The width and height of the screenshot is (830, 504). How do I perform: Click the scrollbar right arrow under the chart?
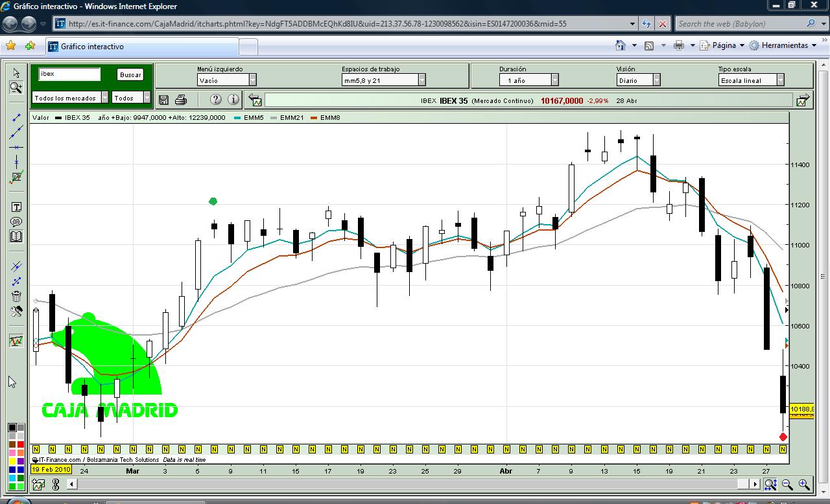(755, 484)
